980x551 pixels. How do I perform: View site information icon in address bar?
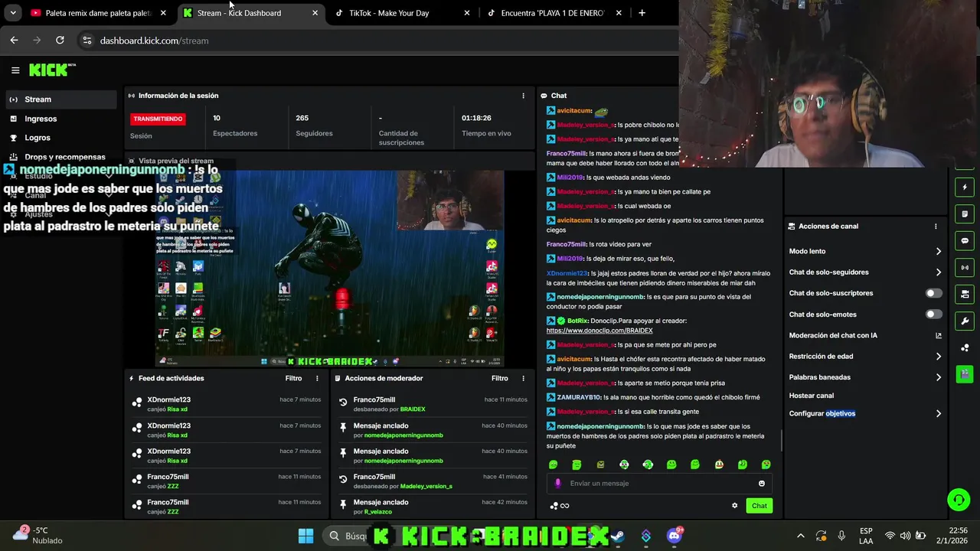pos(87,41)
